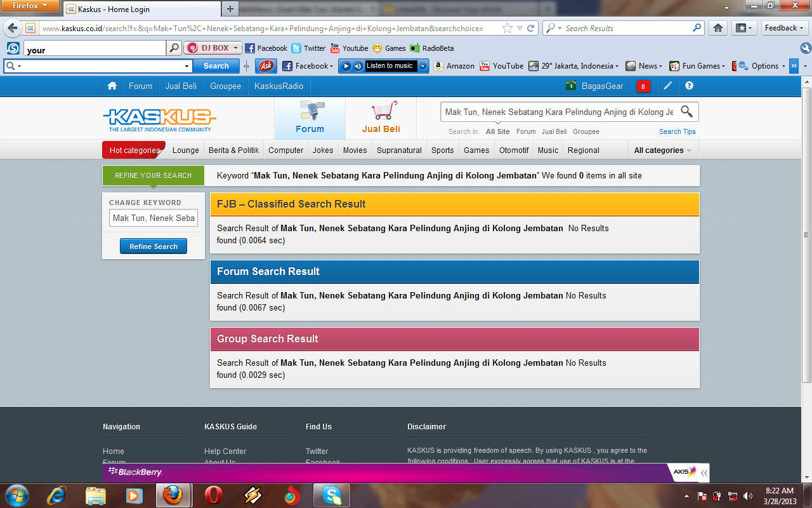The height and width of the screenshot is (508, 812).
Task: Click the Ask toolbar Search button
Action: (x=216, y=66)
